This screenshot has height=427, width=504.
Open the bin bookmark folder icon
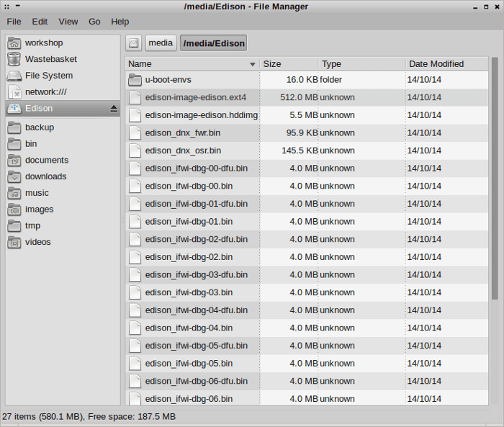point(14,144)
